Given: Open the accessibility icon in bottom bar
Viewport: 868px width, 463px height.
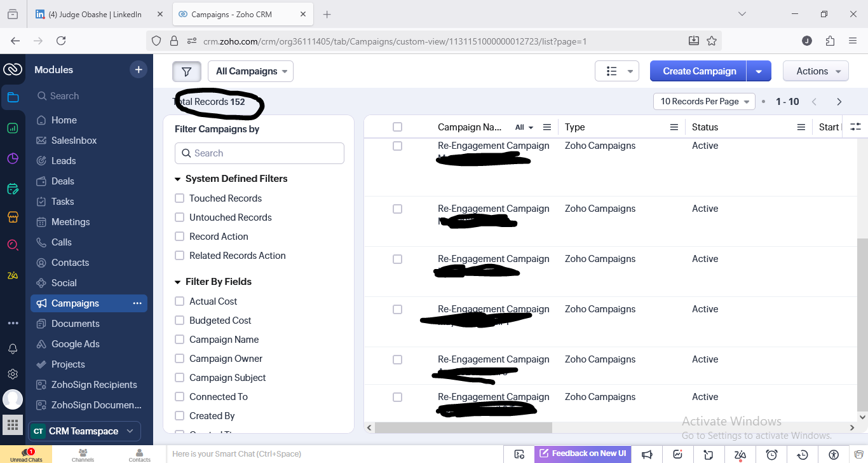Looking at the screenshot, I should (834, 454).
